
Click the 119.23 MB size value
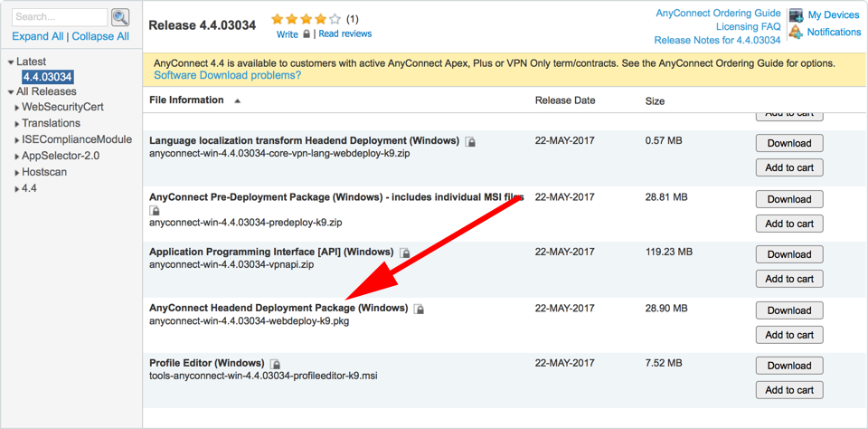pos(669,252)
